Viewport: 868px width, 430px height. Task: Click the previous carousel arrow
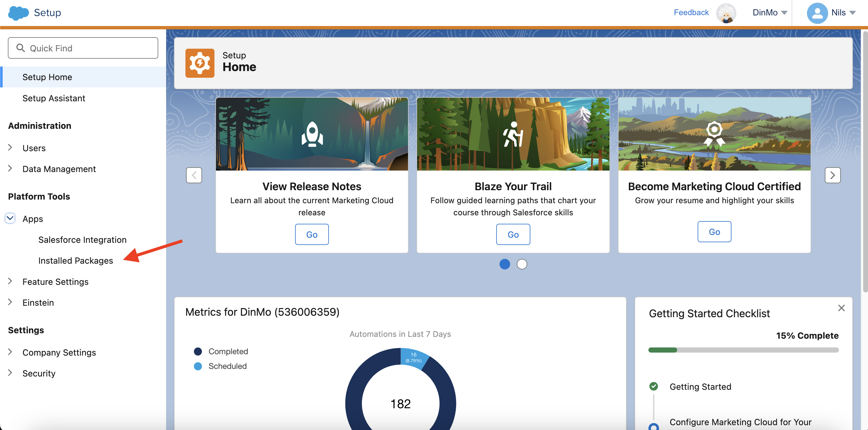point(194,175)
